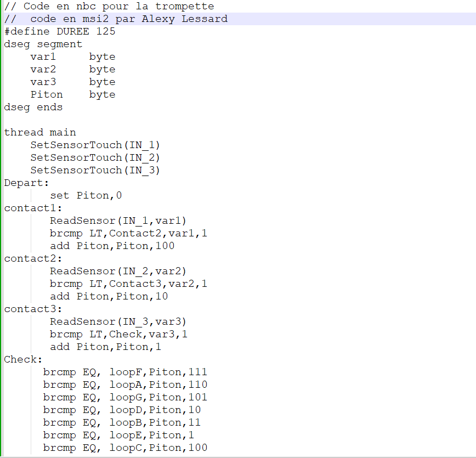Viewport: 476px width, 458px height.
Task: Click the 'contact2:' label
Action: (x=33, y=258)
